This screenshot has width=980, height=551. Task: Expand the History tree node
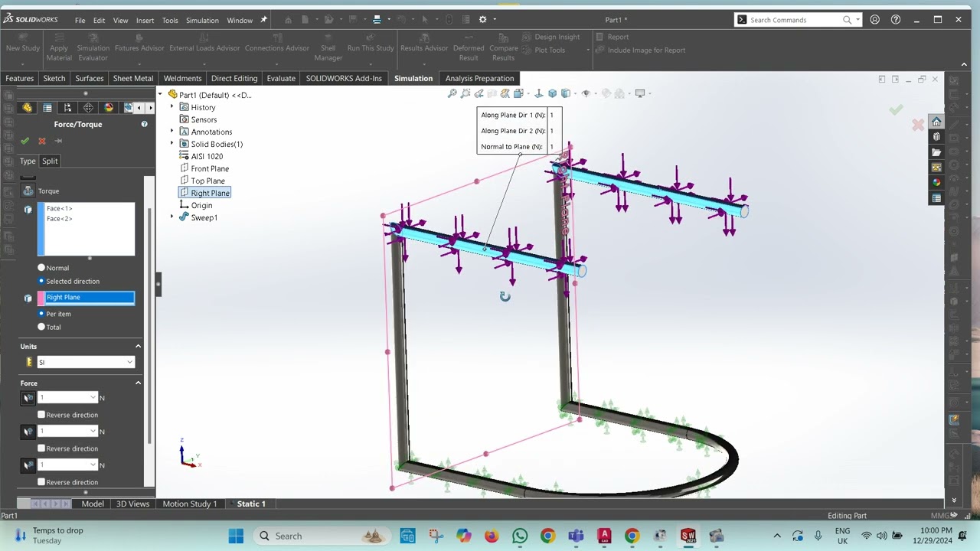[x=171, y=107]
